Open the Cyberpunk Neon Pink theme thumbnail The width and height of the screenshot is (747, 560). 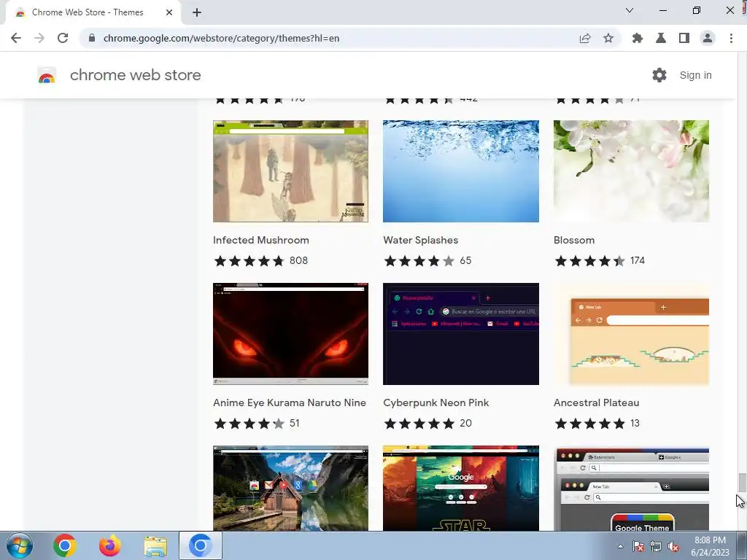[461, 334]
